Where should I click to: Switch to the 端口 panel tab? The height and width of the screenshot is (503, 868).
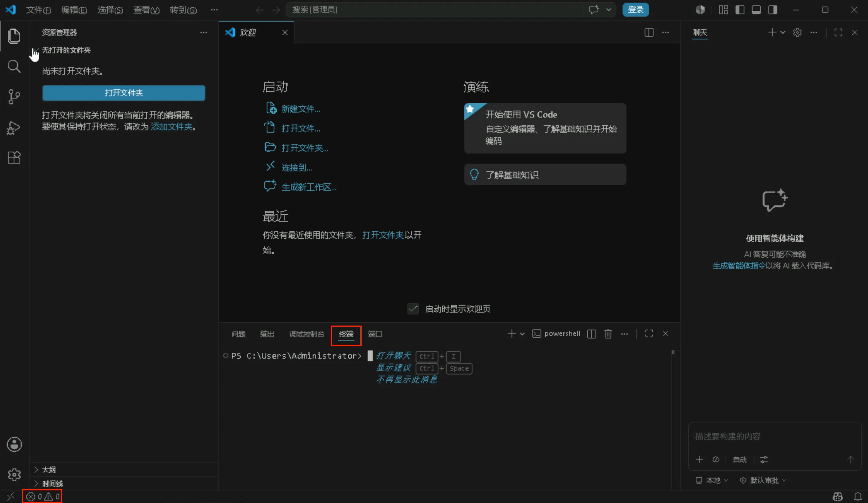pos(375,334)
